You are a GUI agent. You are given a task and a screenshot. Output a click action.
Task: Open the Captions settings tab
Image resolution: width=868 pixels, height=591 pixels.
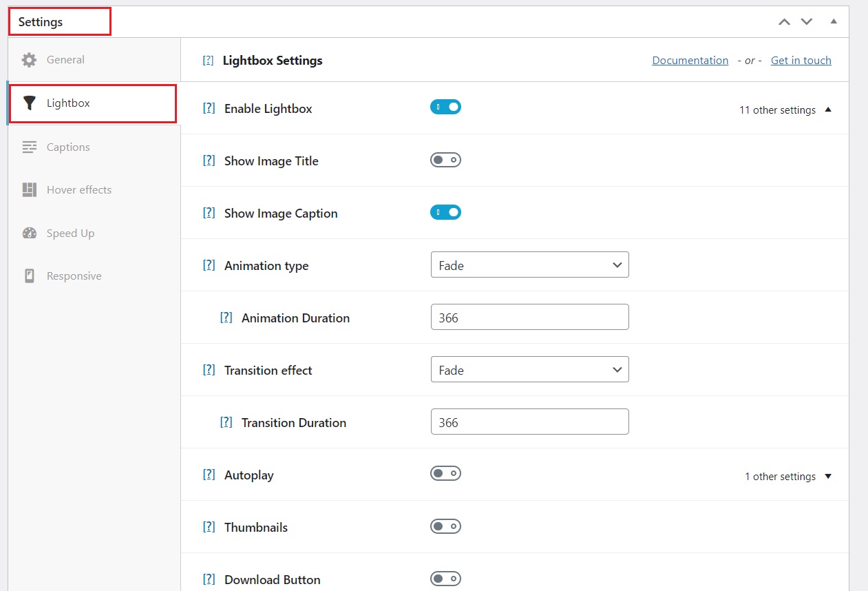[68, 147]
